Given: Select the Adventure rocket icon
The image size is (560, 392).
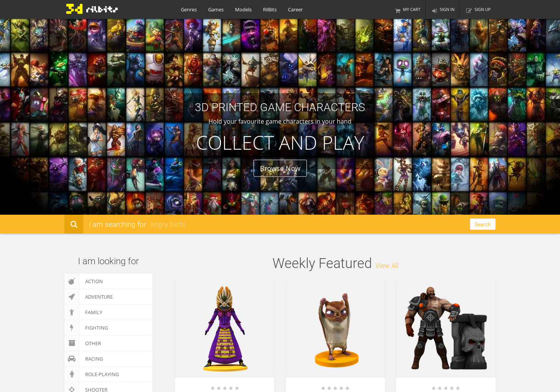Looking at the screenshot, I should click(72, 297).
